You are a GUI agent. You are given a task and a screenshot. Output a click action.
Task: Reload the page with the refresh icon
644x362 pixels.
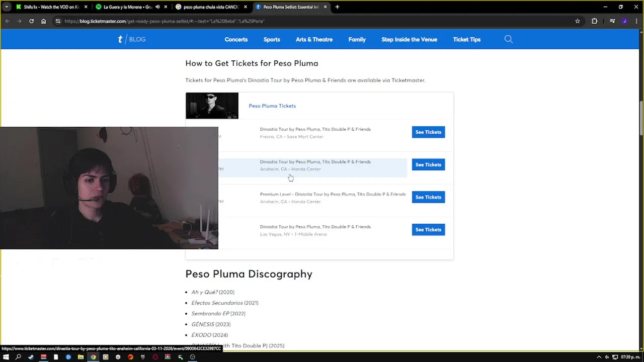coord(31,21)
